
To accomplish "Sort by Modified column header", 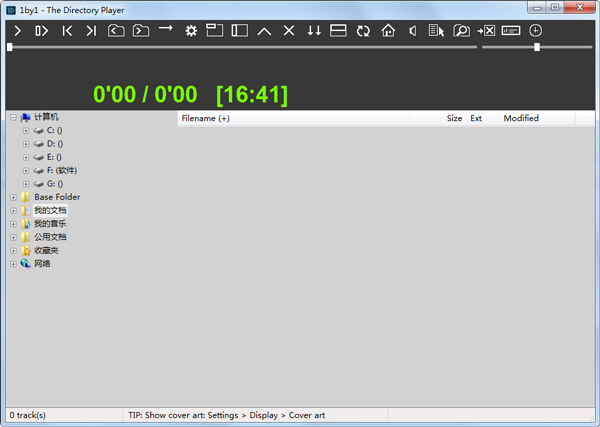I will click(521, 118).
